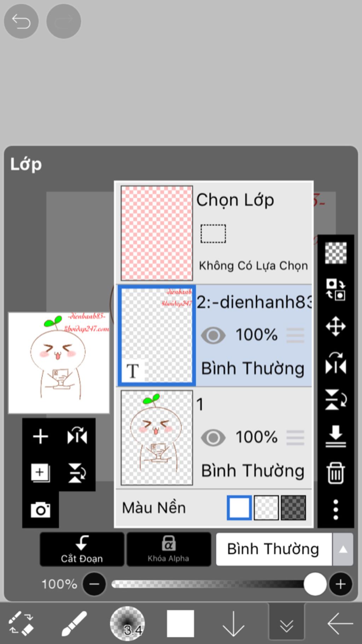
Task: Hide layer 2:-dienhanh83 with eye icon
Action: point(213,335)
